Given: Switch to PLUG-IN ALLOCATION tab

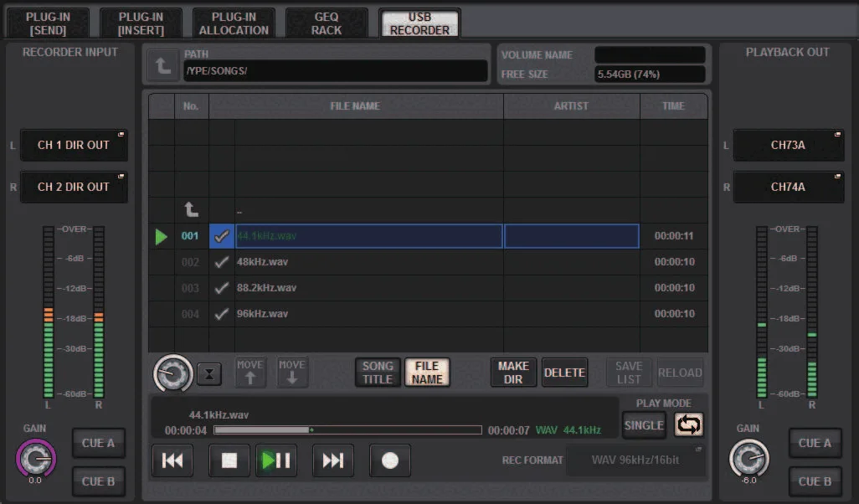Looking at the screenshot, I should pos(234,23).
